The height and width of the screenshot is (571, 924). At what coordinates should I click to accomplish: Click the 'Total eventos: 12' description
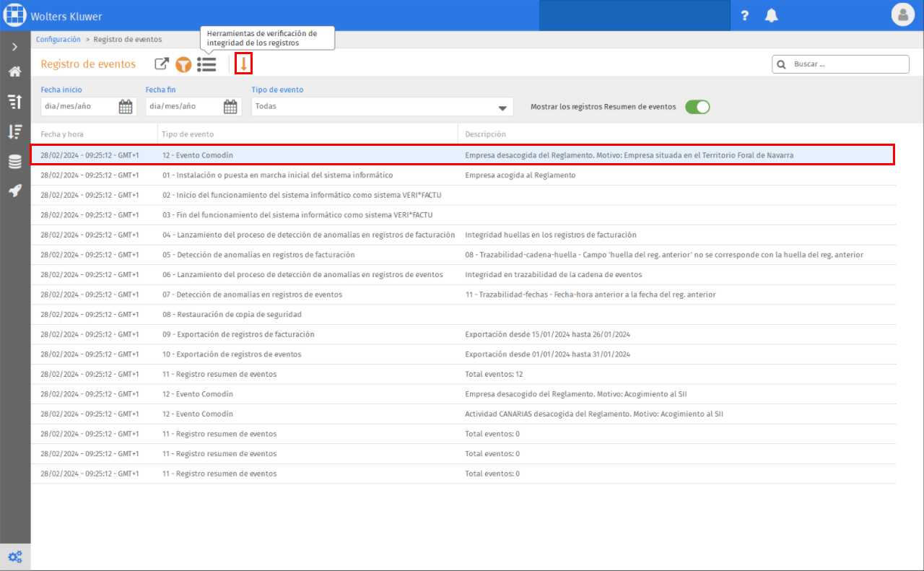click(x=494, y=374)
